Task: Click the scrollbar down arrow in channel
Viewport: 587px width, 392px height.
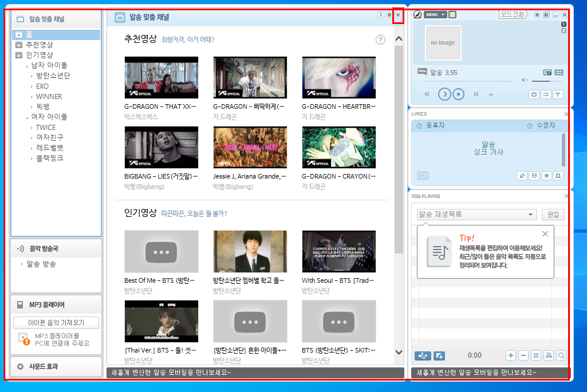Action: (399, 353)
